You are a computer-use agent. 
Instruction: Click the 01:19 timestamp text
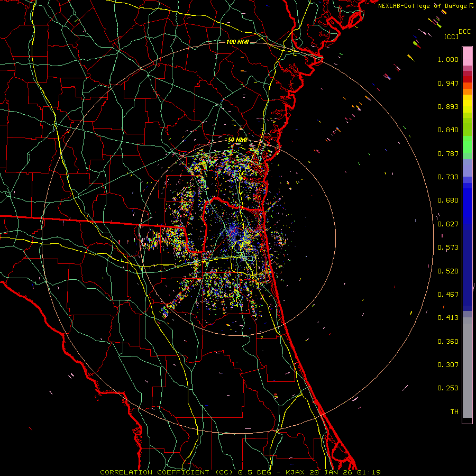pyautogui.click(x=369, y=472)
